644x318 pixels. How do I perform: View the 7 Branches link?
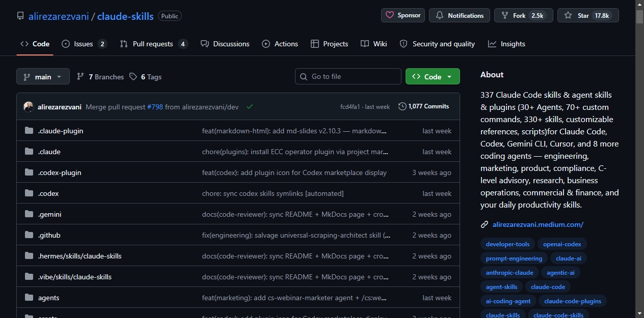coord(100,77)
